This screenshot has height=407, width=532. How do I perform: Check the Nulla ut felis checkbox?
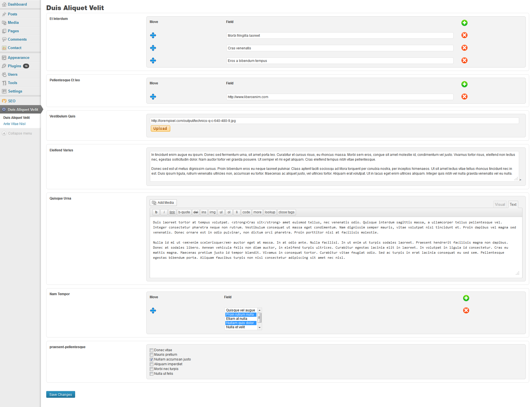151,374
